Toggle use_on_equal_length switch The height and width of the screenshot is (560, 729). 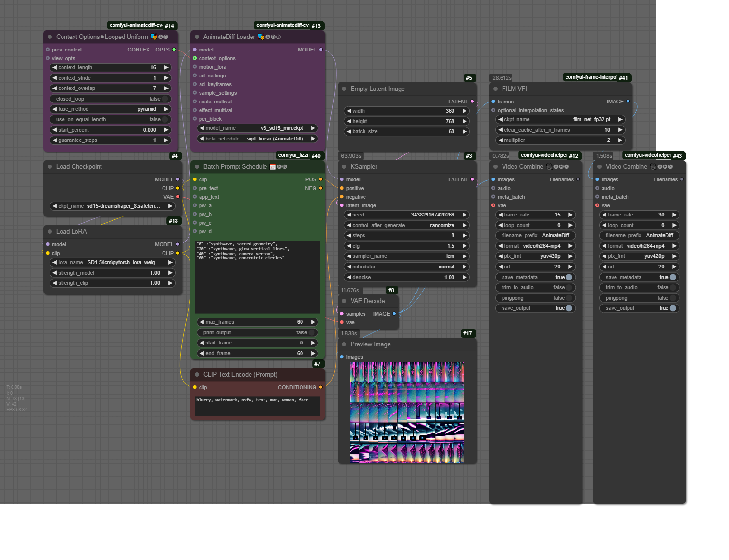pos(165,119)
